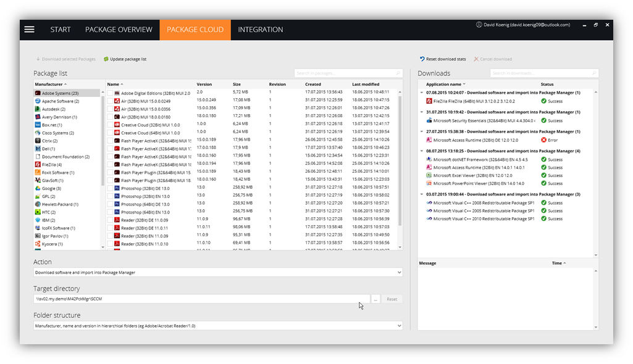Click the red Error status icon

point(543,140)
